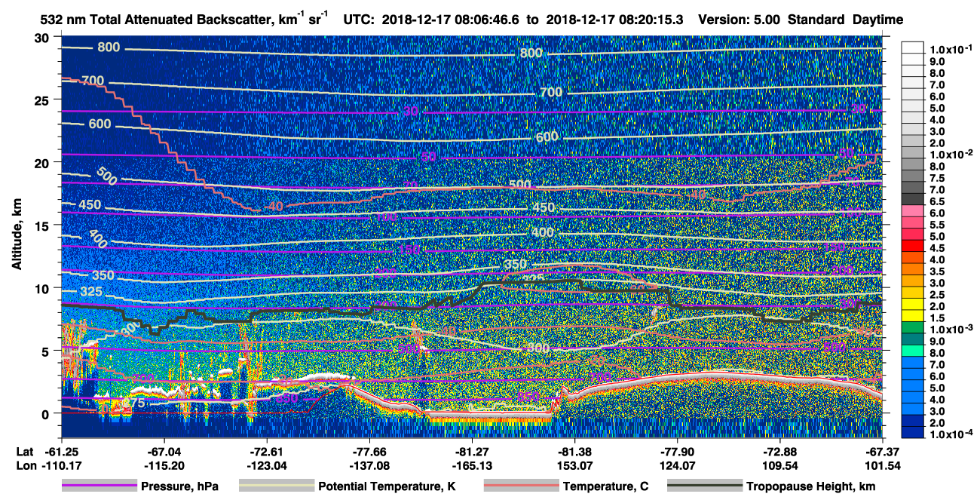Click the altitude axis tick labeled 20
Screen dimensions: 980x503
click(44, 162)
